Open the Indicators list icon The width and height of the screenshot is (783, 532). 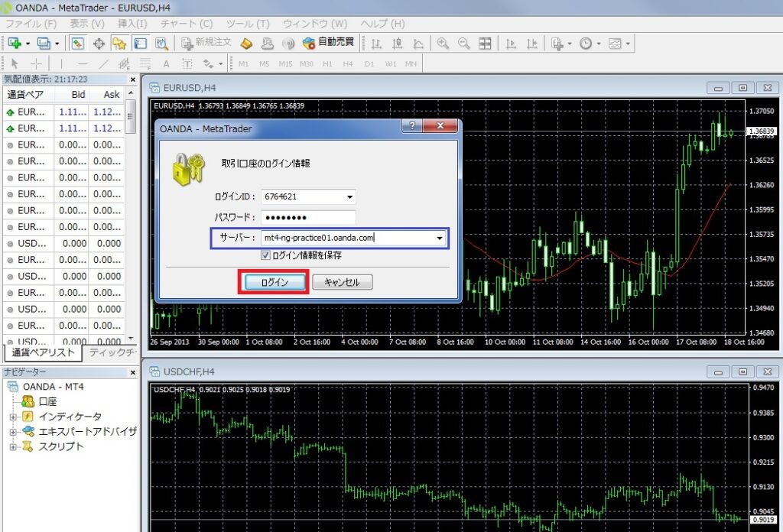pyautogui.click(x=557, y=44)
